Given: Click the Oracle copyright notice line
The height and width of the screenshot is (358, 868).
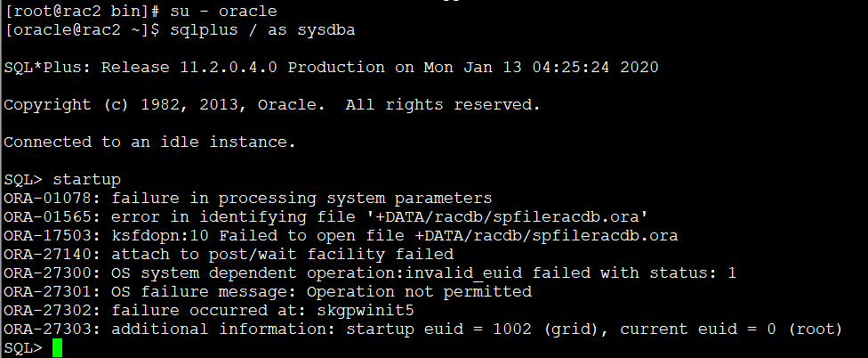Looking at the screenshot, I should coord(272,104).
